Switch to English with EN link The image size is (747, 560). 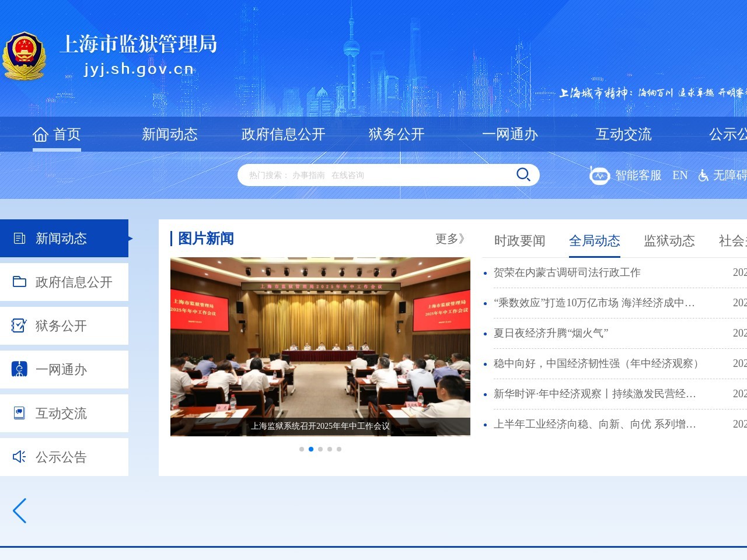[680, 175]
